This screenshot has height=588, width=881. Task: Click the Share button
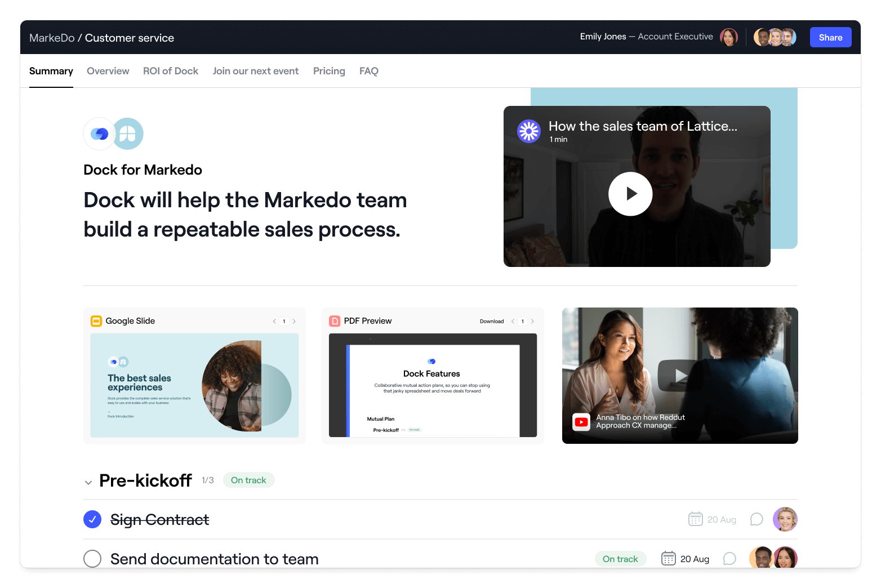click(830, 37)
